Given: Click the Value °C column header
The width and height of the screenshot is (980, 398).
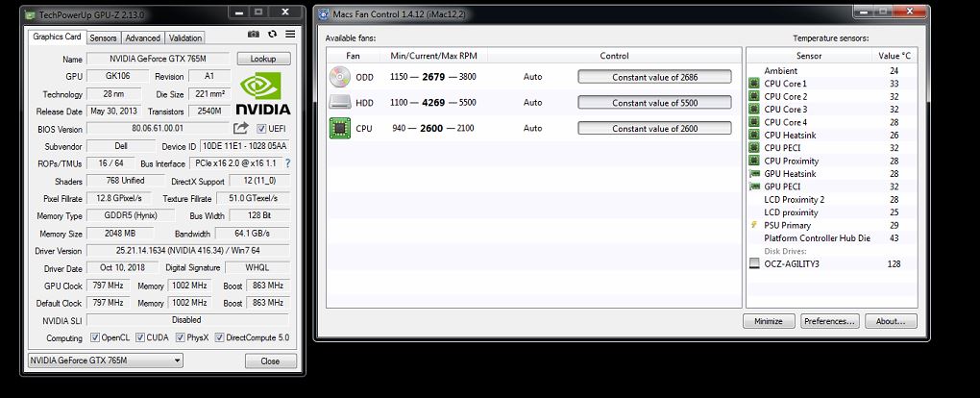Looking at the screenshot, I should click(x=894, y=56).
